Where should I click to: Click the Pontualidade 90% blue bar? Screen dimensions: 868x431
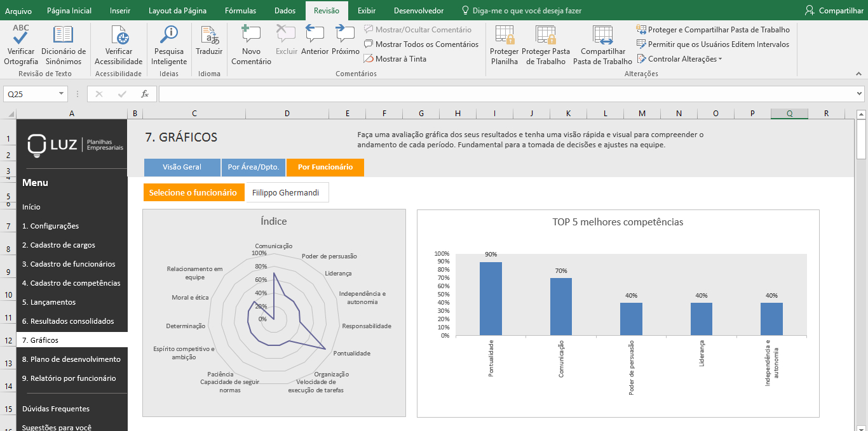tap(491, 298)
